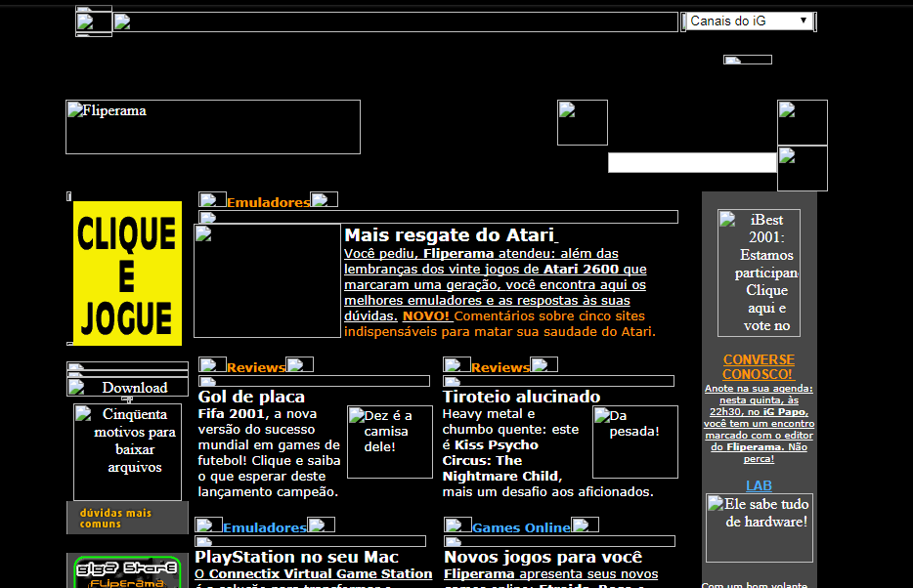Click Ele sabe tudo de hardware image
913x588 pixels.
(x=760, y=528)
